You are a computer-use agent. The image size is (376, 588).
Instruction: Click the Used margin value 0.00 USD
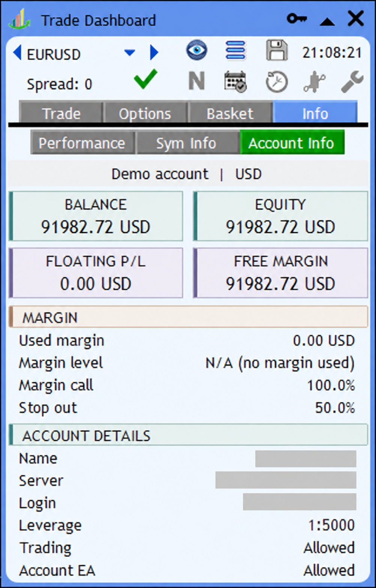click(x=324, y=340)
